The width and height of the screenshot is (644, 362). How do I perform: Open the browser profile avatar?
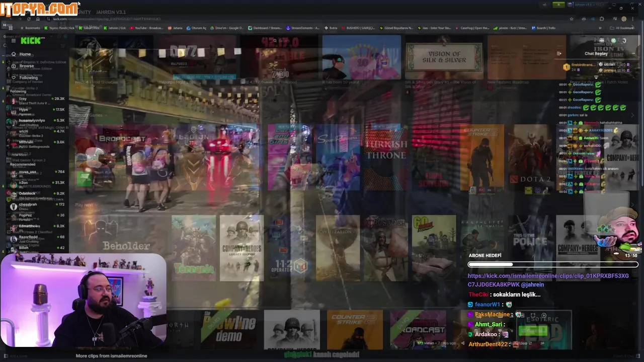pyautogui.click(x=624, y=19)
